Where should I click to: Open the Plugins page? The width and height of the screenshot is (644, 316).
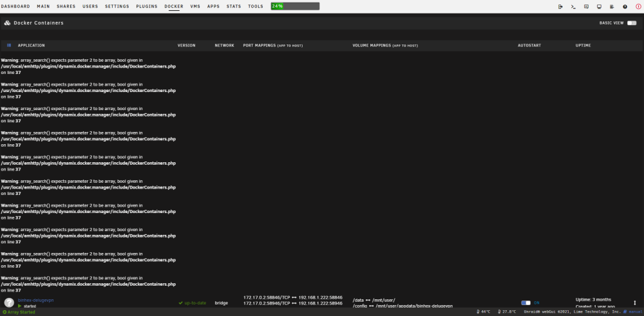click(x=147, y=6)
